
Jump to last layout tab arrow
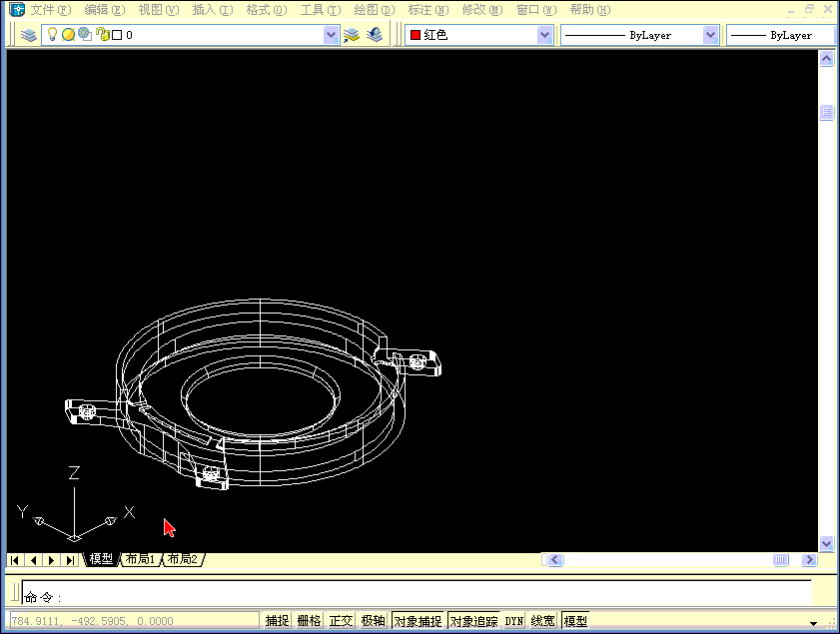[x=70, y=560]
